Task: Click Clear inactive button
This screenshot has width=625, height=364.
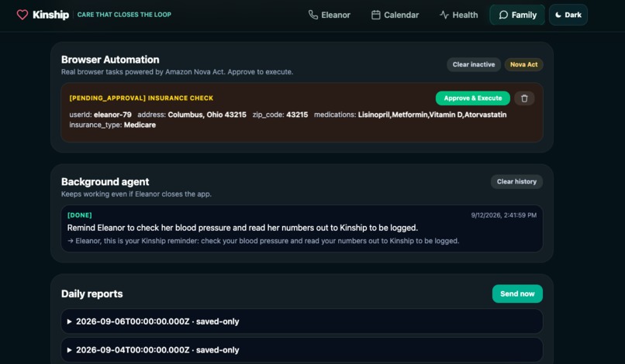Action: click(474, 64)
